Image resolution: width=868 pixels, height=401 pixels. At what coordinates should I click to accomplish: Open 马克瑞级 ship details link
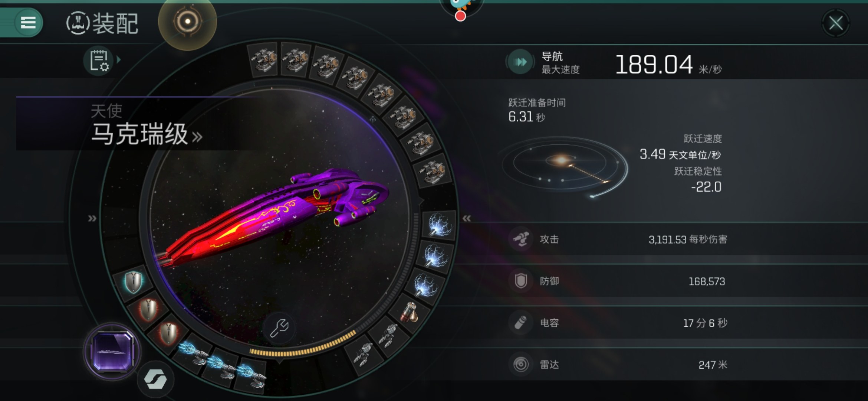[x=147, y=134]
